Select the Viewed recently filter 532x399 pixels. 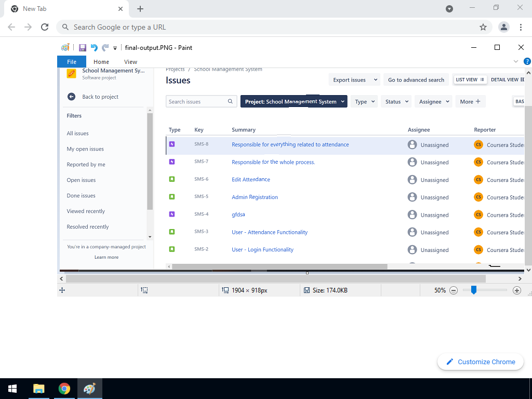click(86, 211)
